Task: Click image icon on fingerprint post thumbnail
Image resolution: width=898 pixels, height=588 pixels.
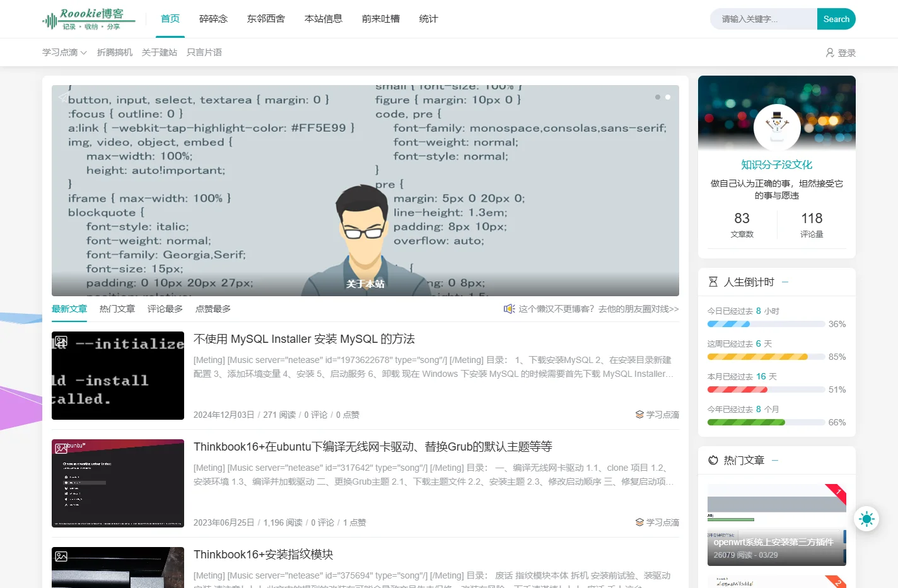Action: pyautogui.click(x=61, y=556)
